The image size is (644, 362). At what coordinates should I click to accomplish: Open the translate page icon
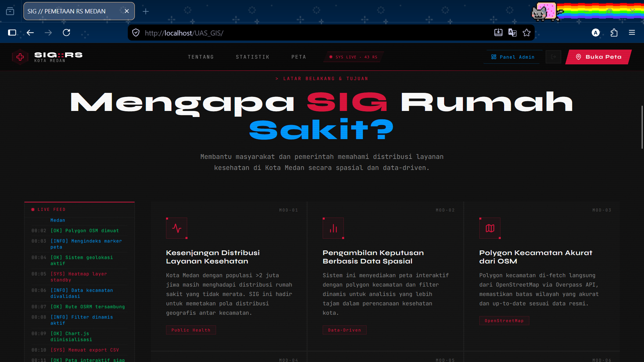[x=513, y=33]
